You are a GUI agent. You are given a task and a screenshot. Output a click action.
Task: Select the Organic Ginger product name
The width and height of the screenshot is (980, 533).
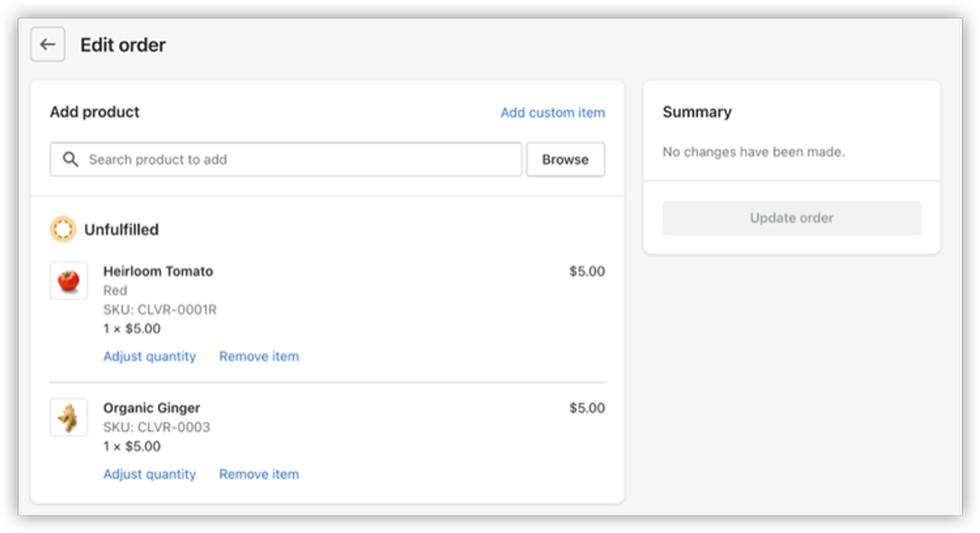pyautogui.click(x=151, y=408)
